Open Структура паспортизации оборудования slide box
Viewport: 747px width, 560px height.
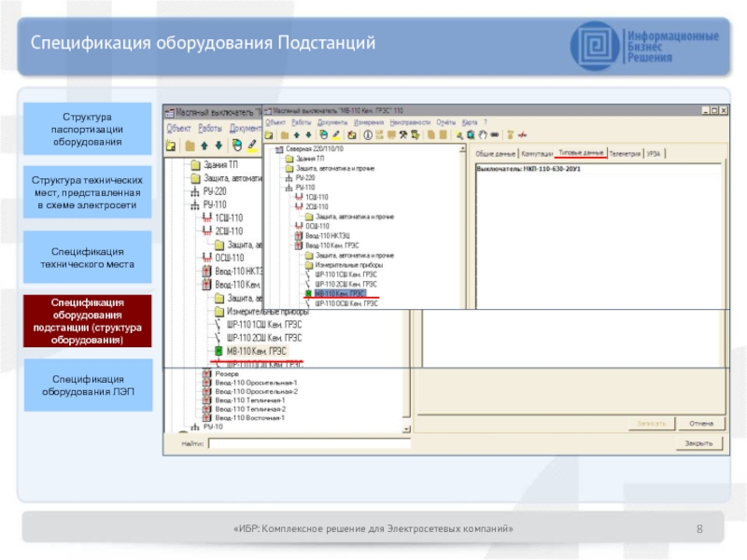87,129
